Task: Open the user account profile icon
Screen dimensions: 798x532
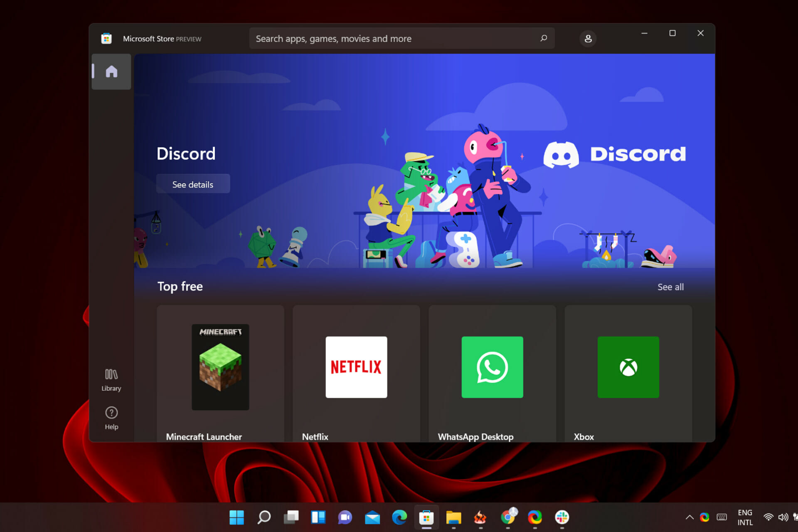Action: tap(588, 39)
